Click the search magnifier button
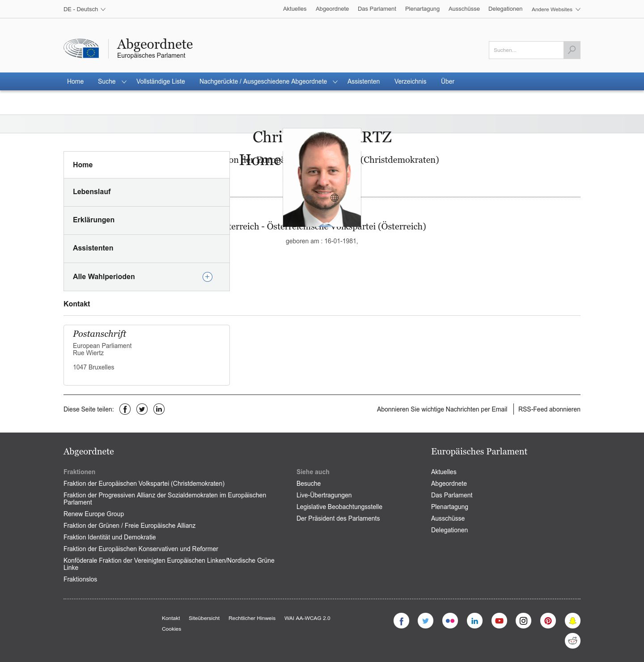 [x=572, y=50]
